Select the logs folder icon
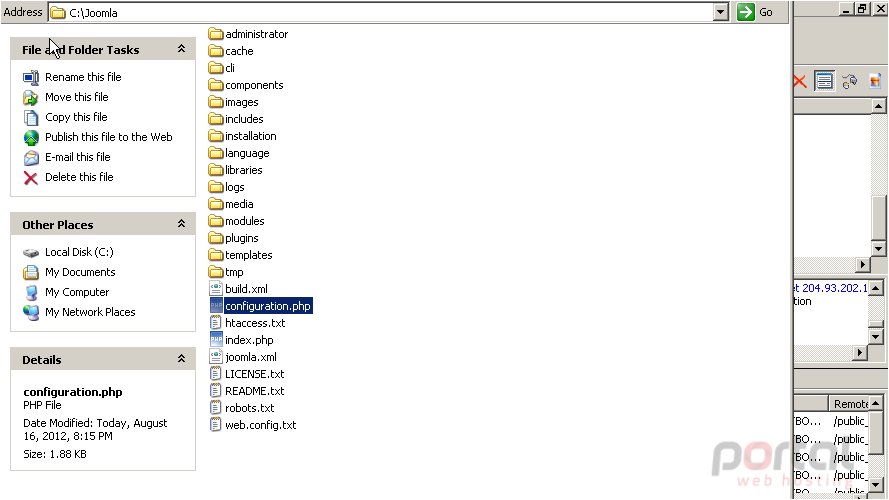 click(x=215, y=187)
